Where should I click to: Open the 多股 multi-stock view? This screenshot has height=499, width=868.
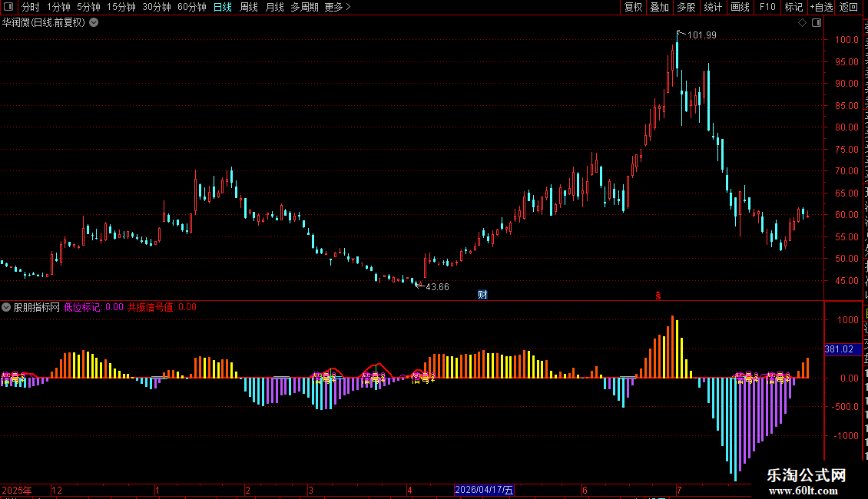(x=686, y=7)
